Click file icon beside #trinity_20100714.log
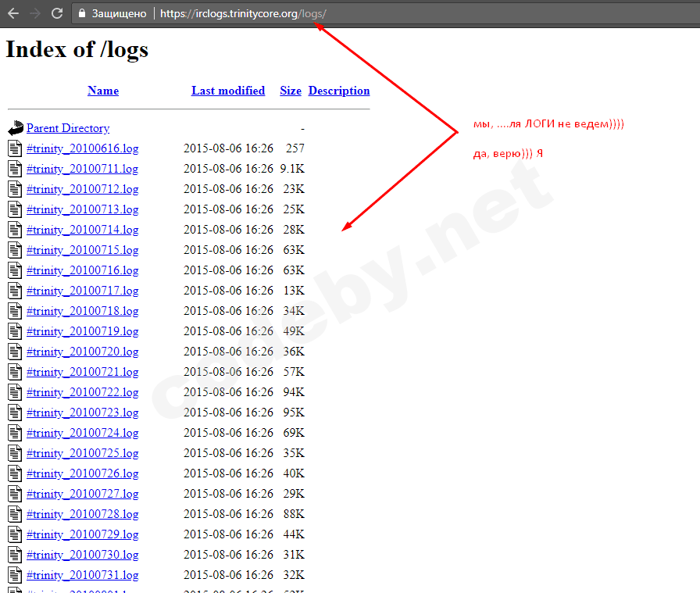Screen dimensions: 700x593 point(15,230)
